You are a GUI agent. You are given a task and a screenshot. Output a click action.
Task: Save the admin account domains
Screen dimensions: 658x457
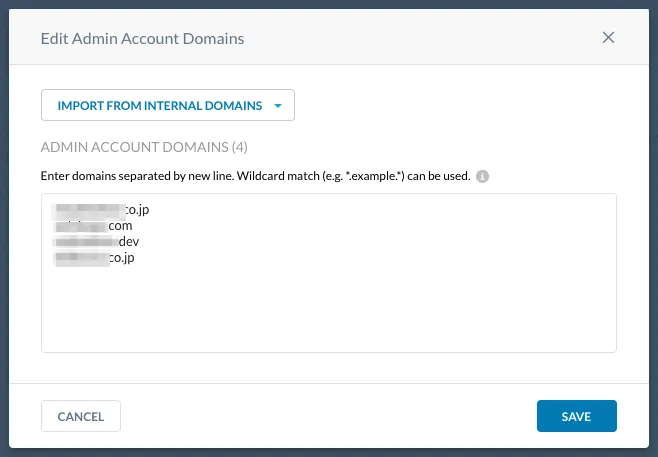pos(576,416)
